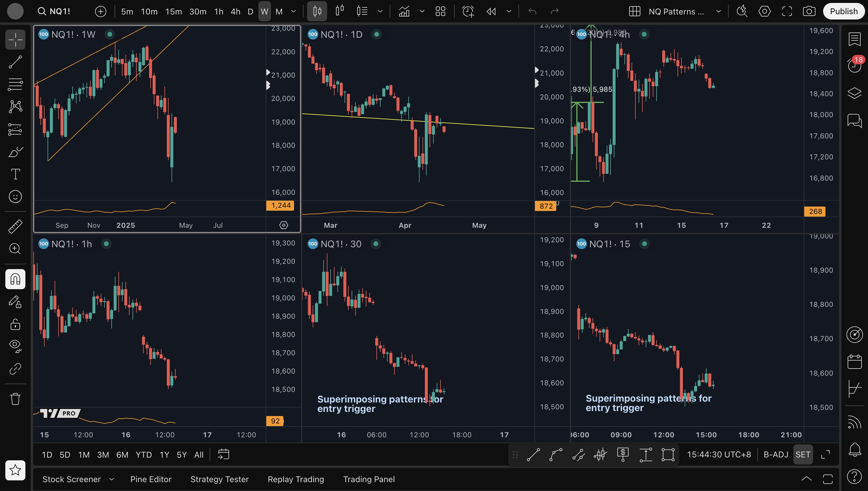Select the trend line drawing tool
The image size is (868, 491).
tap(15, 62)
